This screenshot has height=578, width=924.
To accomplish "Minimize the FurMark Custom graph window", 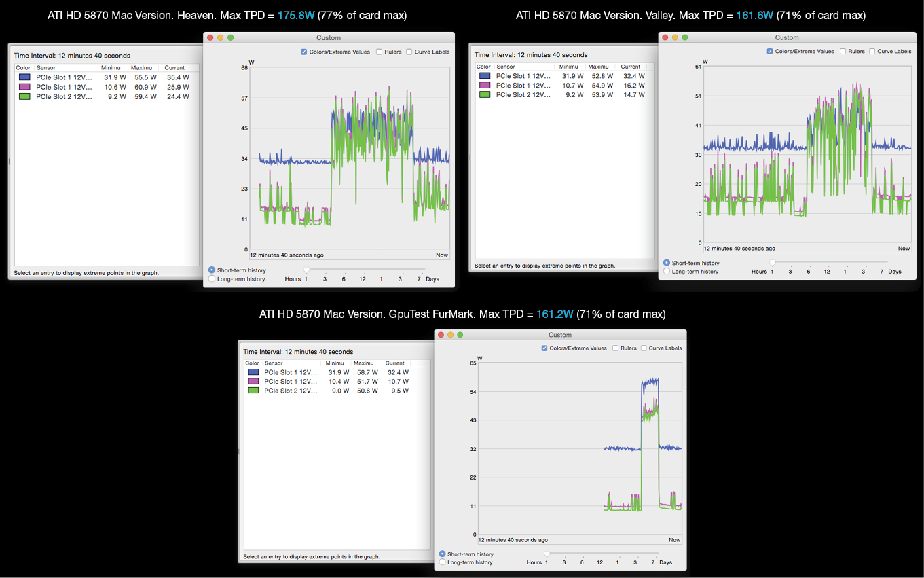I will 450,335.
